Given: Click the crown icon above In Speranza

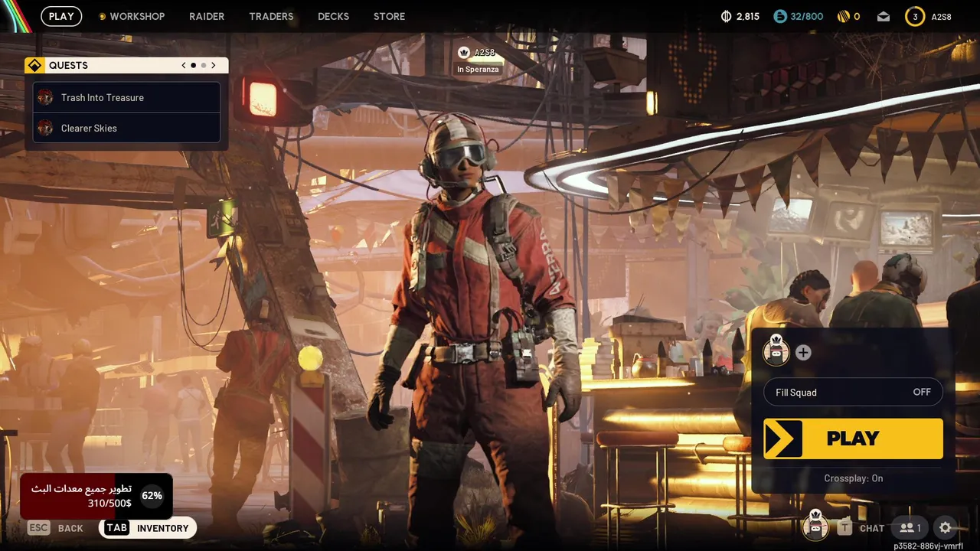Looking at the screenshot, I should [x=463, y=52].
